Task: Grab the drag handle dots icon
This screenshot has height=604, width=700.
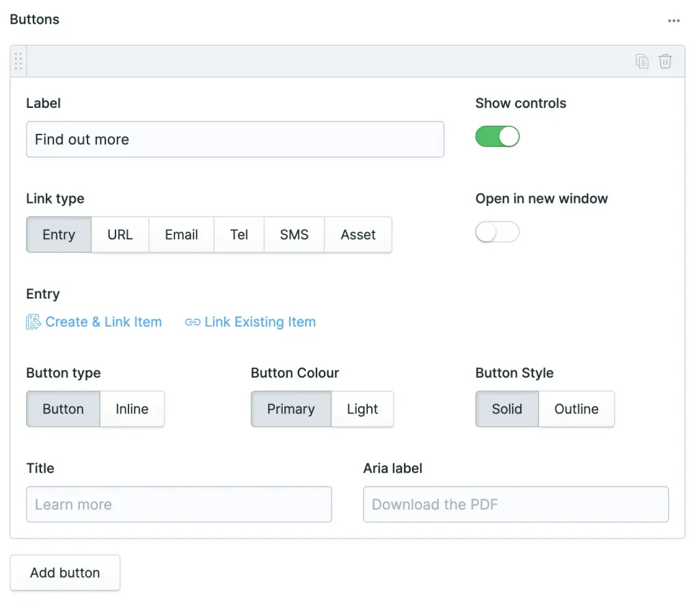Action: [18, 61]
